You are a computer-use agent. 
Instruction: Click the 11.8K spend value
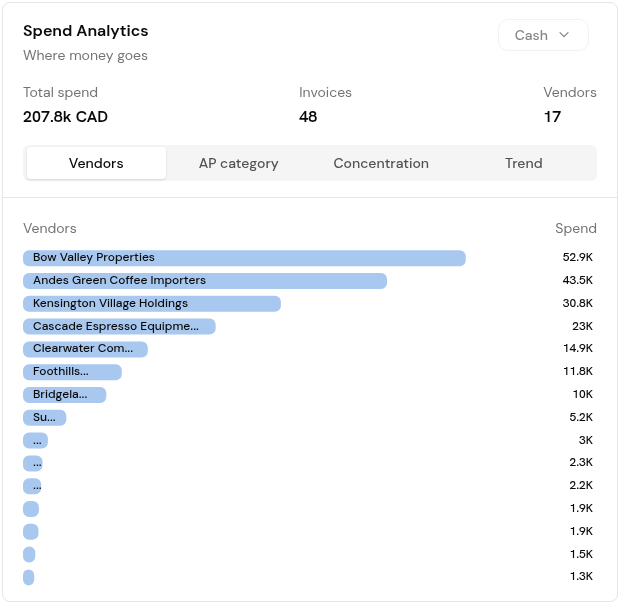coord(578,371)
